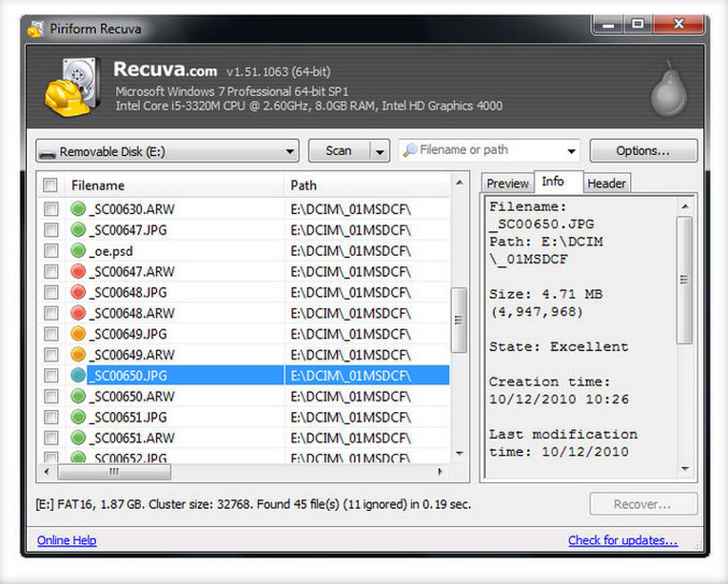Image resolution: width=728 pixels, height=586 pixels.
Task: Click the red status dot for _SC00648.JPG
Action: tap(78, 292)
